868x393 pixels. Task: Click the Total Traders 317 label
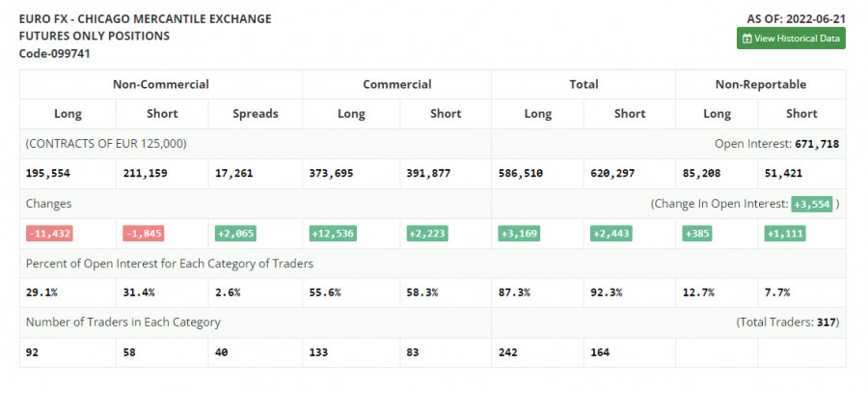coord(788,323)
